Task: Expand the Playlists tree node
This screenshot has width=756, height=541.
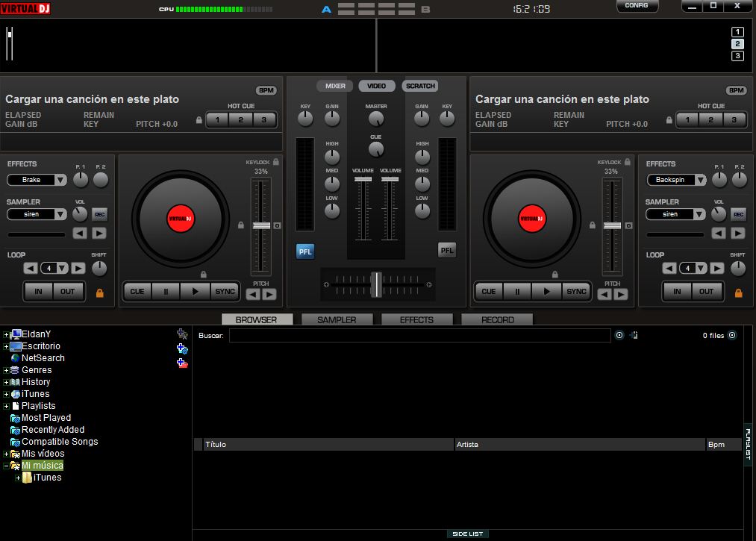Action: click(x=6, y=406)
